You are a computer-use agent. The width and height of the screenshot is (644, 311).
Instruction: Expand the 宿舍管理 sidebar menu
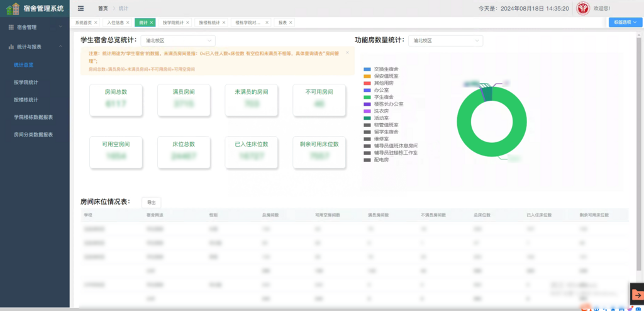pyautogui.click(x=35, y=27)
